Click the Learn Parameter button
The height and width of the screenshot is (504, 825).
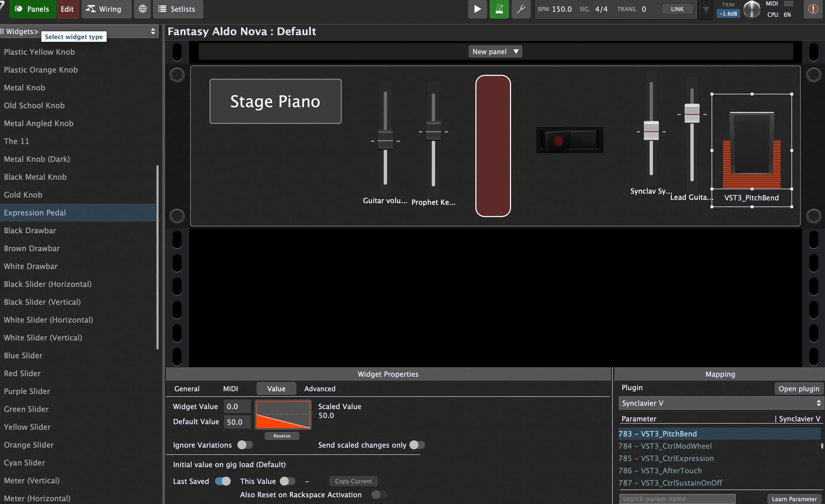(794, 499)
